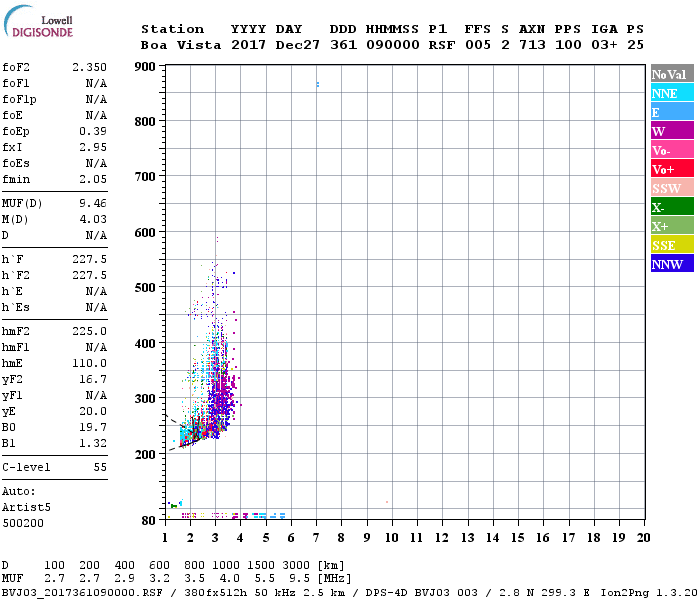The image size is (700, 600).
Task: Select the 900 km height axis label
Action: pyautogui.click(x=144, y=67)
